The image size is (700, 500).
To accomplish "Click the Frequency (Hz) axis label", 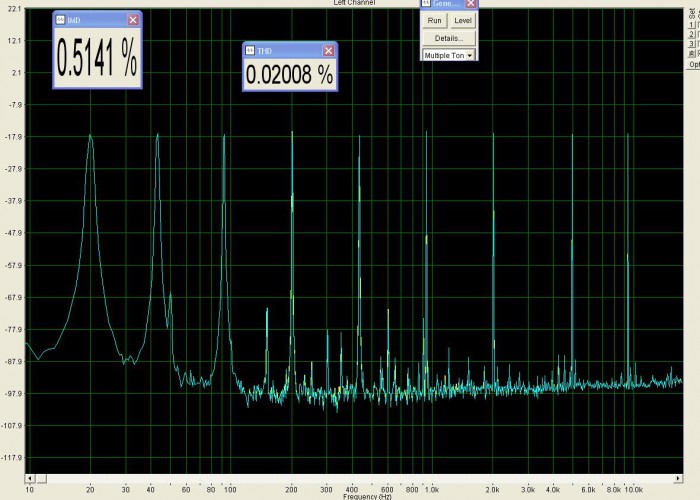I will click(367, 496).
